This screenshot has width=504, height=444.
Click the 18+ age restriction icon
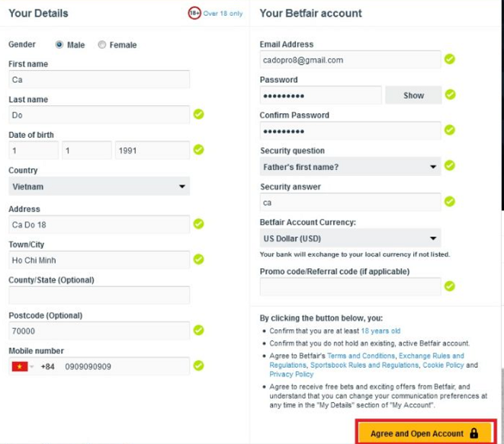(x=194, y=13)
